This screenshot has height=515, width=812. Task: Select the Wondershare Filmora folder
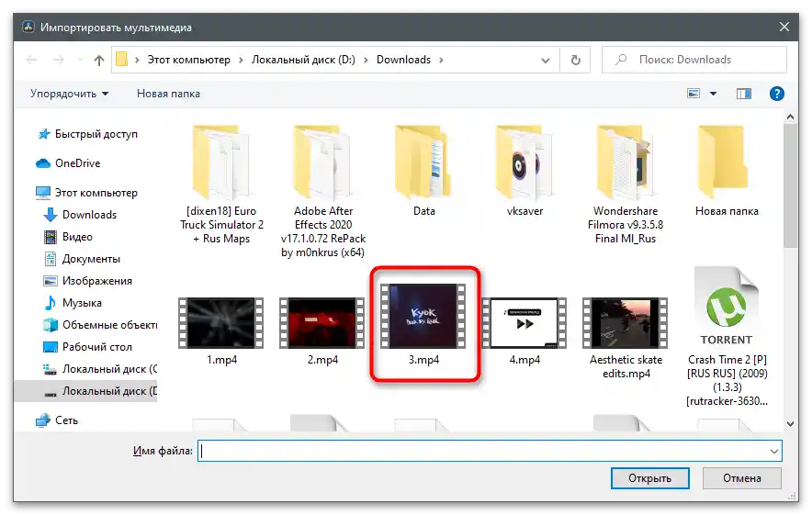click(626, 185)
